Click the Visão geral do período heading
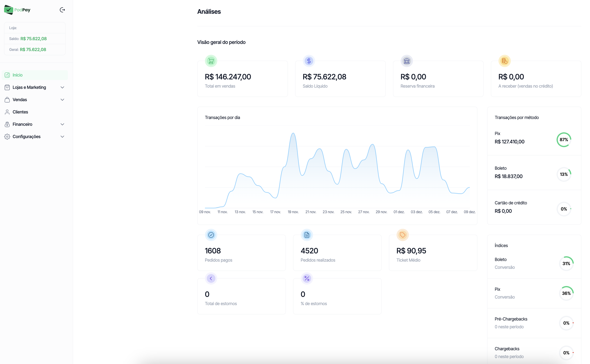The width and height of the screenshot is (590, 364). coord(221,42)
